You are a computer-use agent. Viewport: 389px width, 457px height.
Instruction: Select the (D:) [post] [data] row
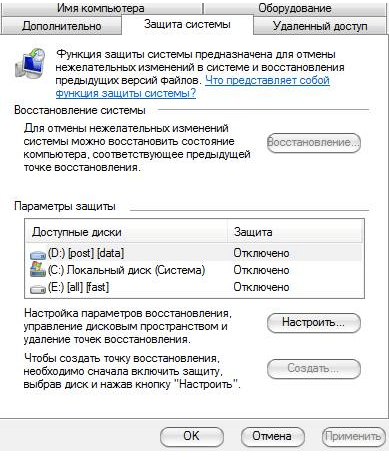194,253
